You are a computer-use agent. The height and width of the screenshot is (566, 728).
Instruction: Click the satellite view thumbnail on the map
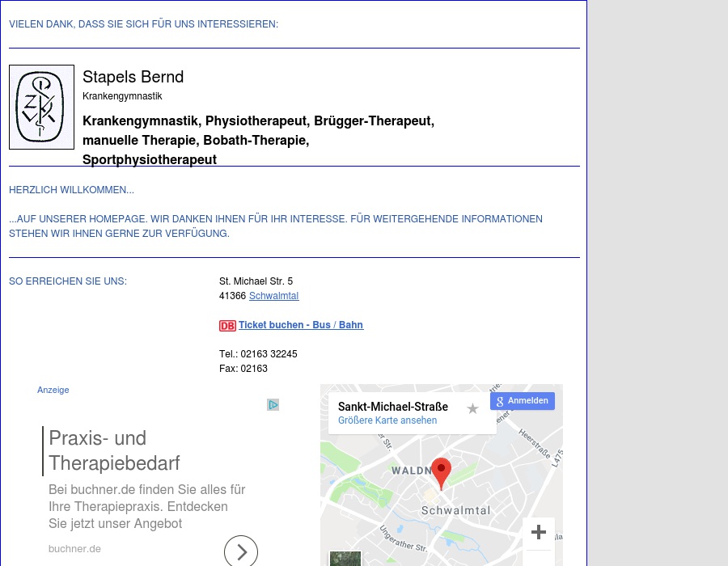point(345,559)
